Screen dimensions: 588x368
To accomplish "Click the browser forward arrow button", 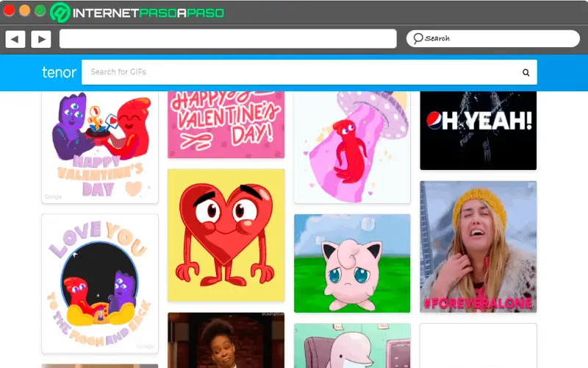I will [x=41, y=39].
